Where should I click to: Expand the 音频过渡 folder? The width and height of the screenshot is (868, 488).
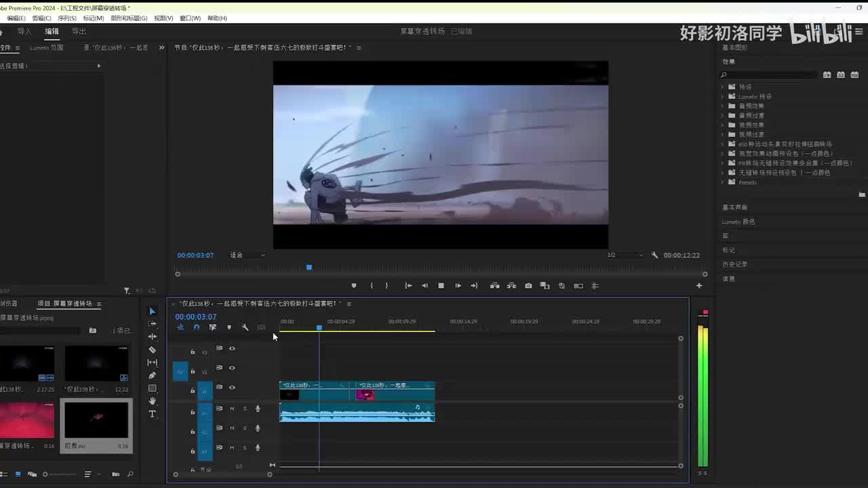(723, 115)
